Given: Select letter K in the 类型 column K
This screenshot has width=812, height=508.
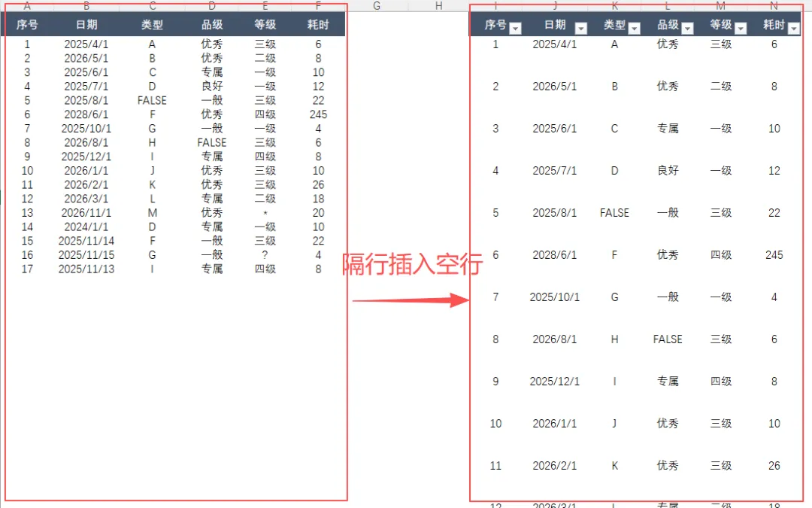Looking at the screenshot, I should coord(615,466).
